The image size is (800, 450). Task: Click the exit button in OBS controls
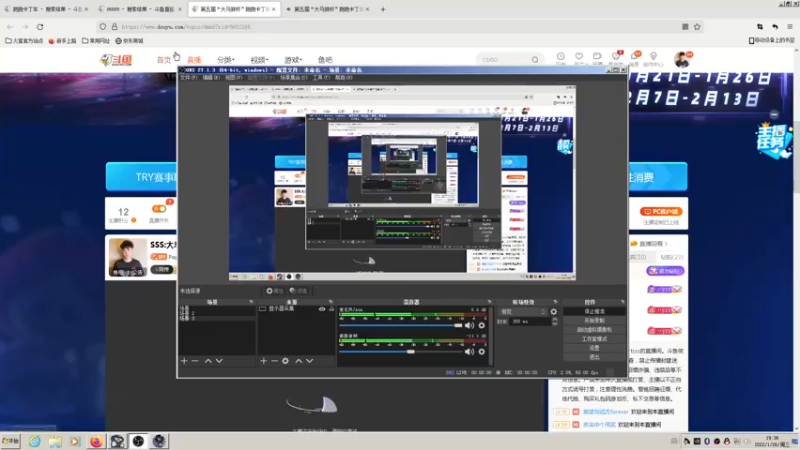click(x=594, y=357)
